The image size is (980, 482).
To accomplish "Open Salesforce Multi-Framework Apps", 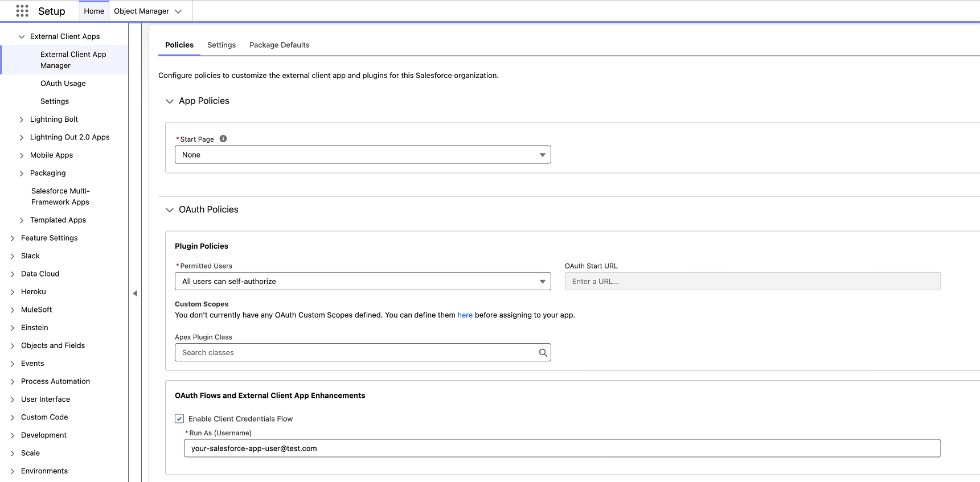I will coord(60,196).
